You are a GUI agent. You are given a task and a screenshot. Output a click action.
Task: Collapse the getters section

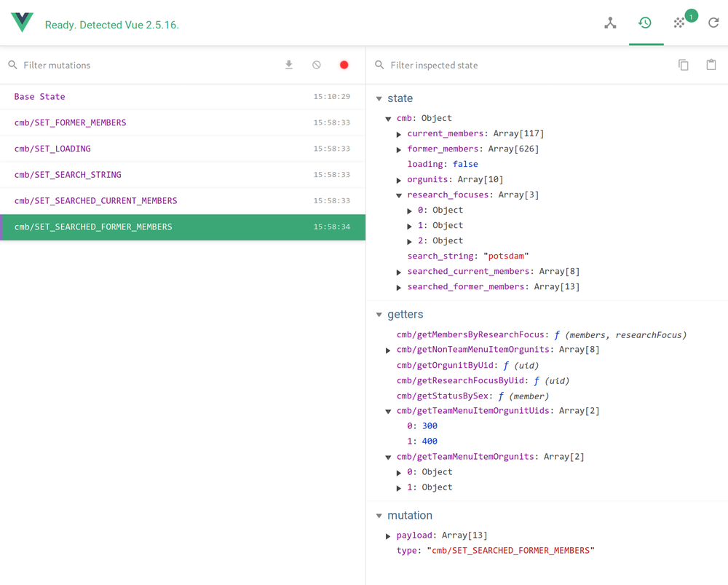click(x=379, y=315)
